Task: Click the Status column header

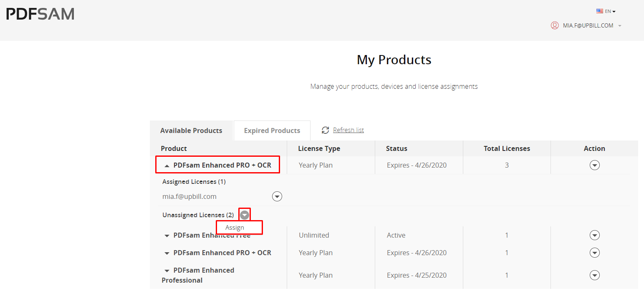Action: [397, 148]
